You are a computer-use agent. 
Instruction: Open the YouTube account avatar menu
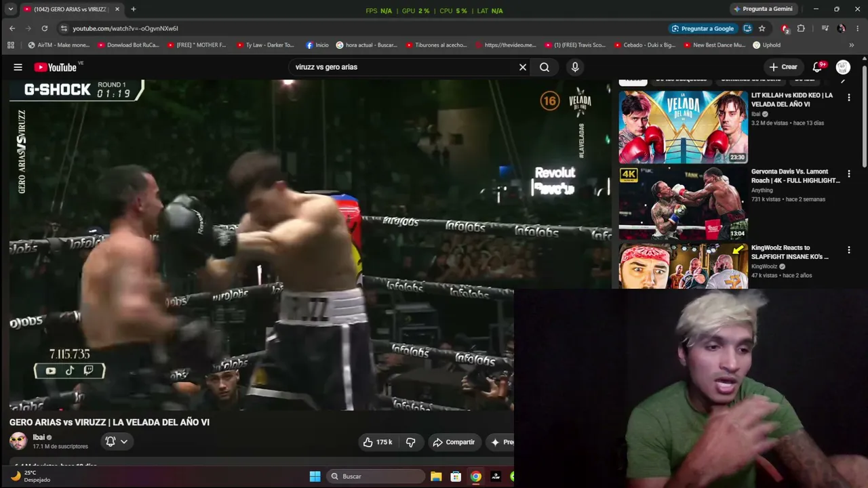click(x=843, y=67)
